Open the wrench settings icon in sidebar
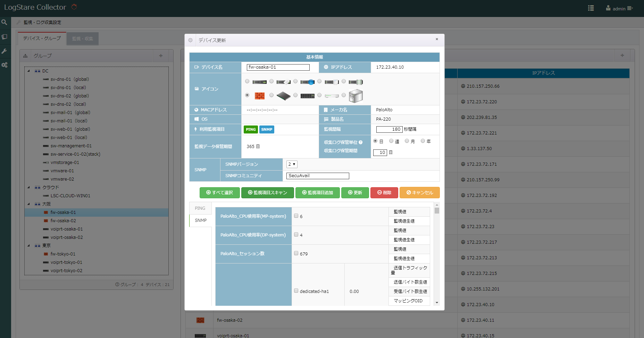This screenshot has height=338, width=644. tap(4, 51)
